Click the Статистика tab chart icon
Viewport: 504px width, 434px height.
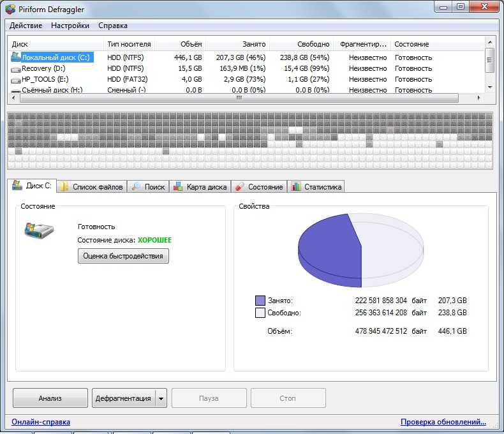coord(296,186)
